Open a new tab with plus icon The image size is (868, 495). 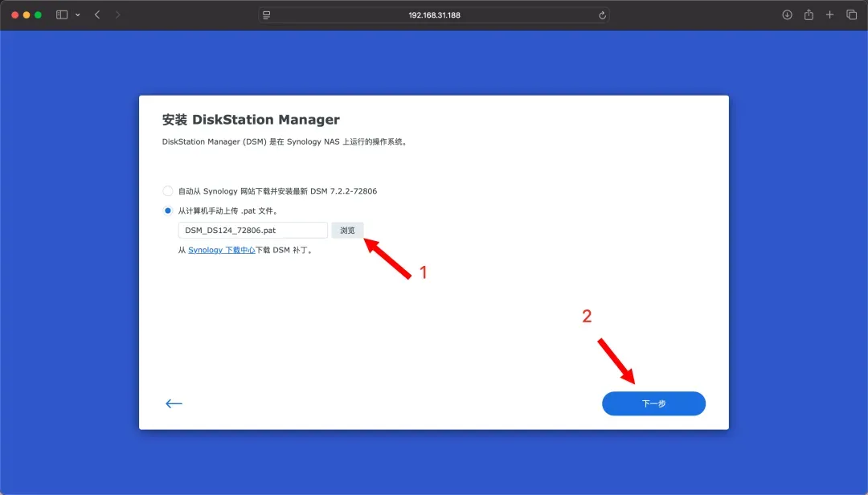829,15
